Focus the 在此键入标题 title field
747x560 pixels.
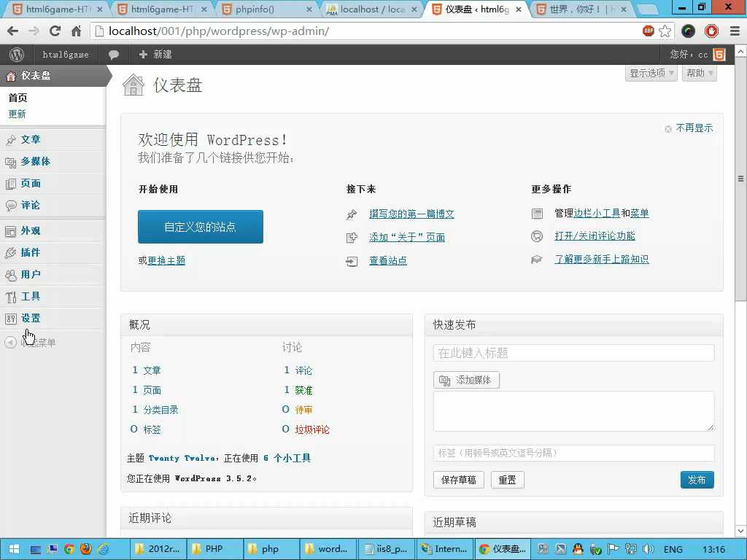click(x=573, y=353)
